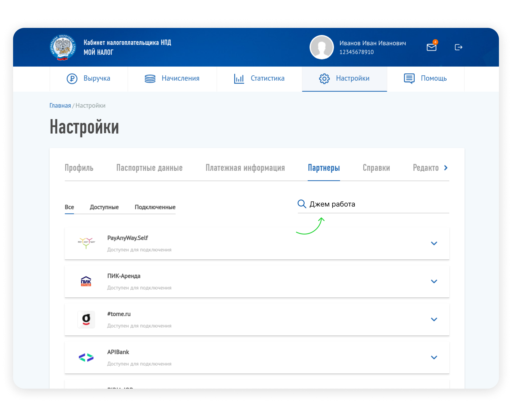
Task: Expand the #tome.ru partner chevron
Action: coord(434,319)
